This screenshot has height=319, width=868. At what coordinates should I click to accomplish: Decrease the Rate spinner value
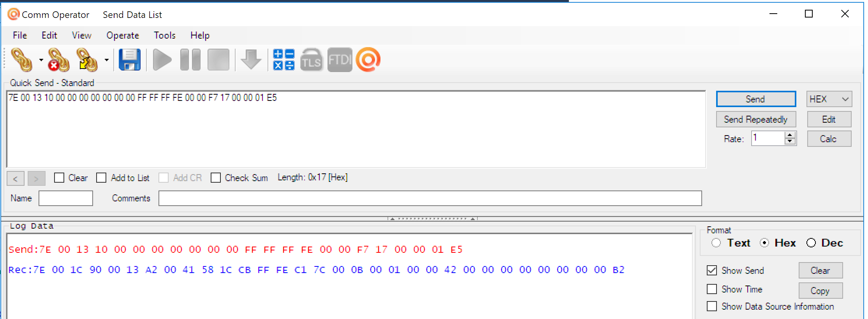(790, 141)
